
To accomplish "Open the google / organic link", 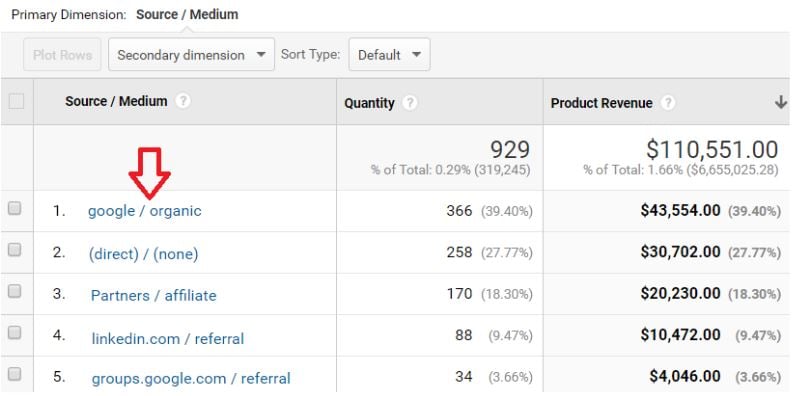I will 145,211.
